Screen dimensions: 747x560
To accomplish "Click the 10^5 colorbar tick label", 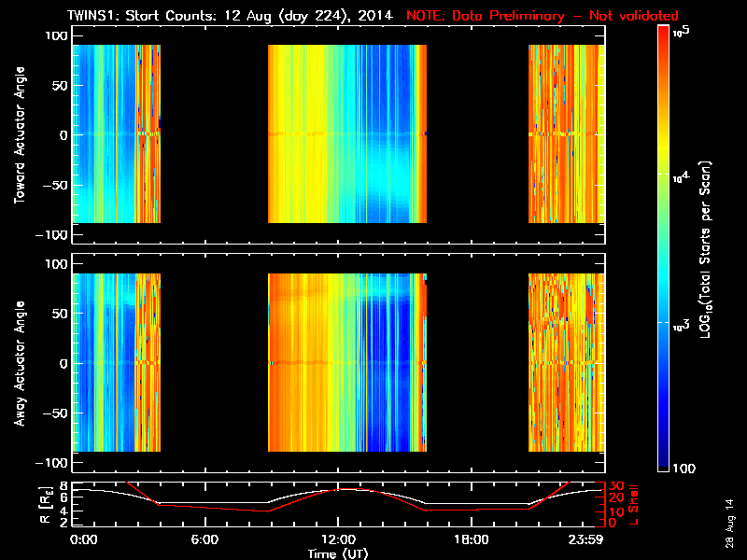I will (682, 32).
